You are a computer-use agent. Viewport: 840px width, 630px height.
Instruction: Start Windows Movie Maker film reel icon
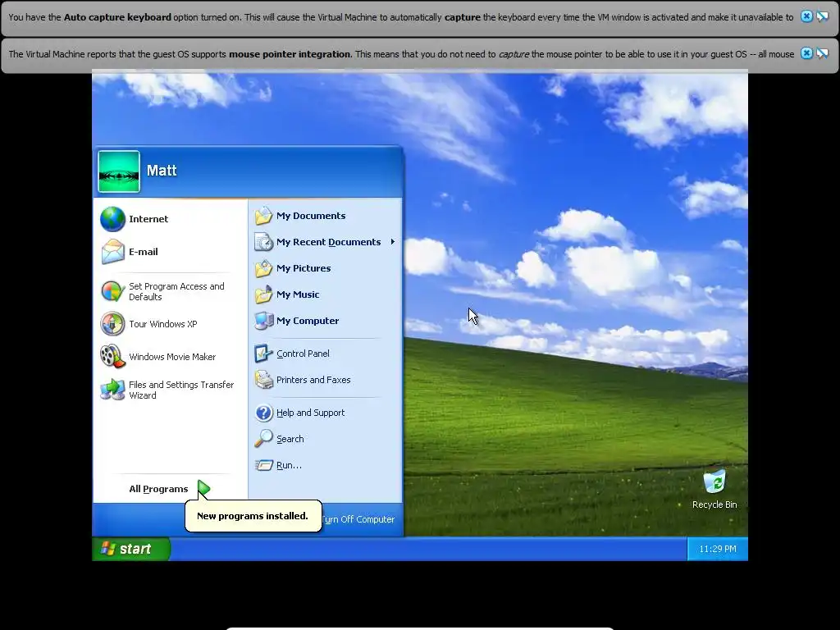coord(112,357)
